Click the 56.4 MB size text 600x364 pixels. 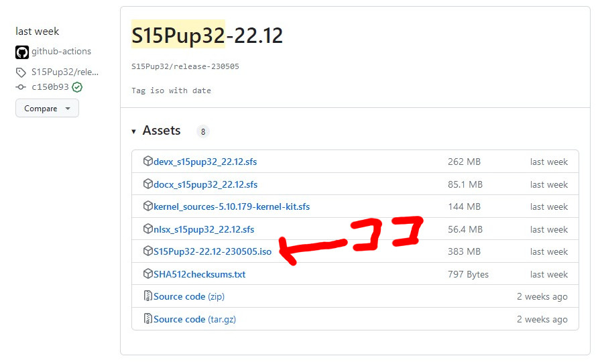pyautogui.click(x=465, y=229)
